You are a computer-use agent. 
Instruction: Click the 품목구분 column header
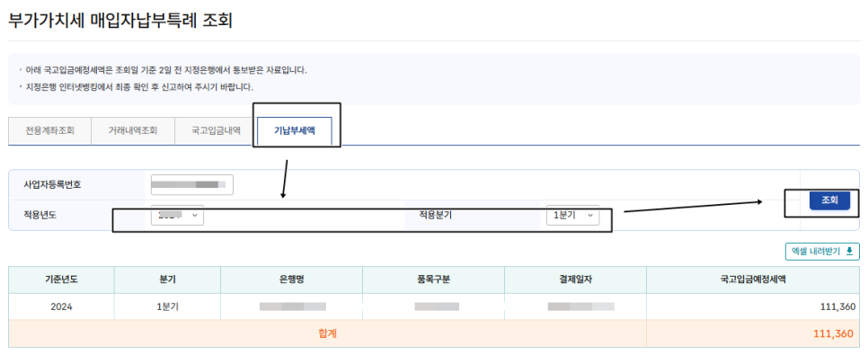click(433, 280)
